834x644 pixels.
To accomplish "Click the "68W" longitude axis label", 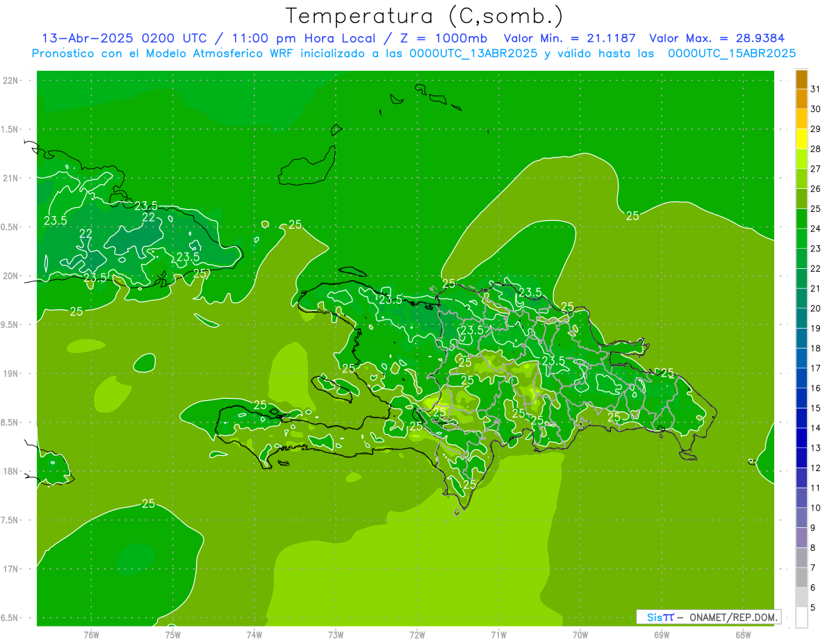I will point(743,634).
